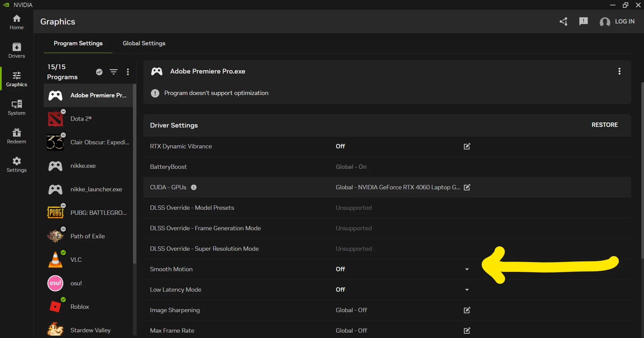
Task: Click the programs list scrollbar
Action: (135, 174)
